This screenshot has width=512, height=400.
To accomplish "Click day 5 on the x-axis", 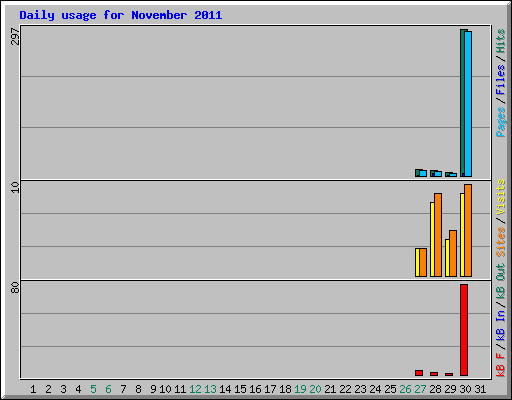I will click(93, 389).
